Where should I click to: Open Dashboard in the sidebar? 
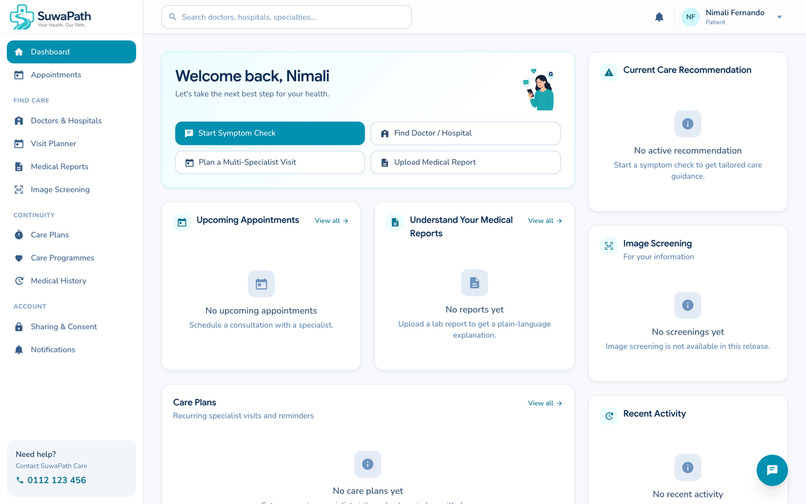point(71,52)
